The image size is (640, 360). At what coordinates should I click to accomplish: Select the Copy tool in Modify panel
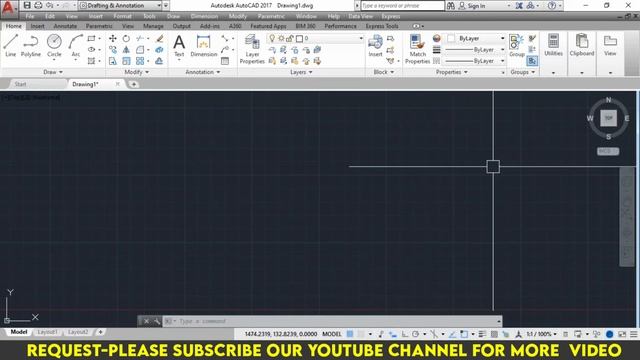(113, 50)
